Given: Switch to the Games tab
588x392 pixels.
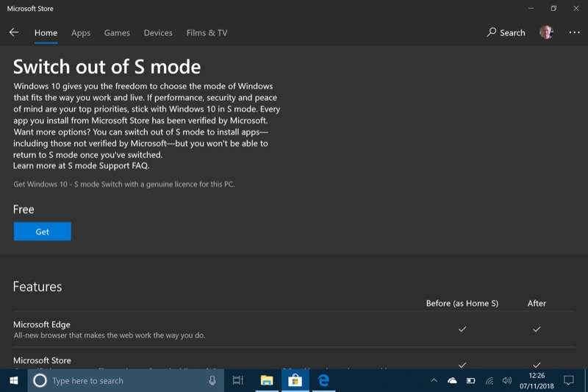Looking at the screenshot, I should pos(117,32).
